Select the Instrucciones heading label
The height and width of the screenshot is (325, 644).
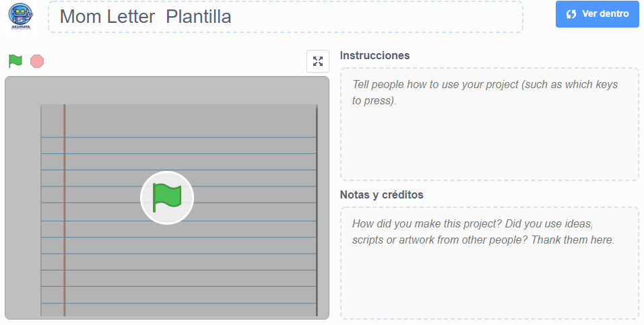375,55
